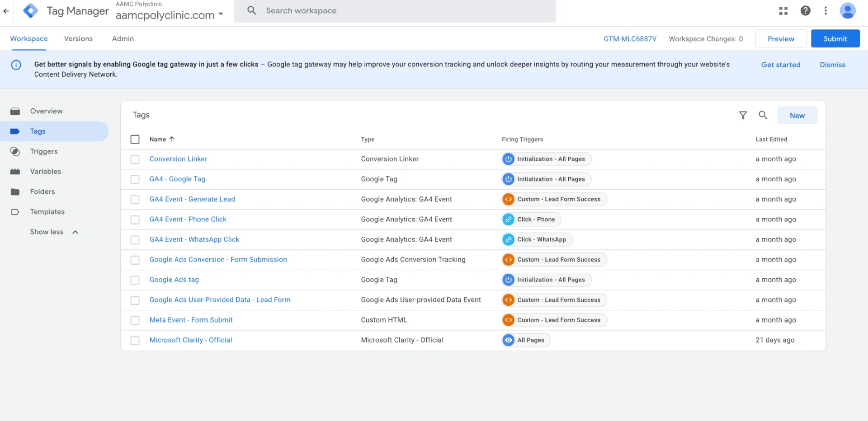Click the back arrow icon
868x421 pixels.
pyautogui.click(x=6, y=11)
